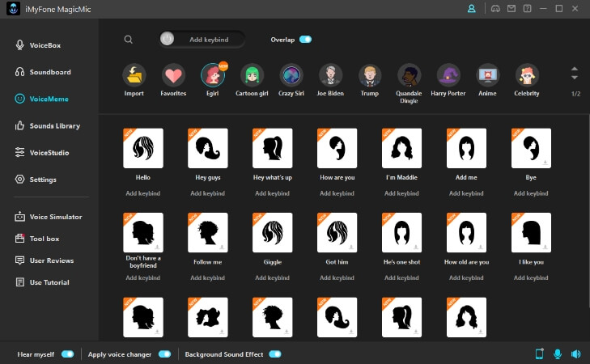The height and width of the screenshot is (364, 590).
Task: Select the Crazy Siri category
Action: pos(291,75)
